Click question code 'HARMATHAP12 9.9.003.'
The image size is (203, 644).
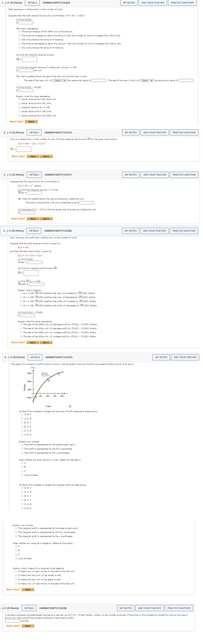[57, 3]
